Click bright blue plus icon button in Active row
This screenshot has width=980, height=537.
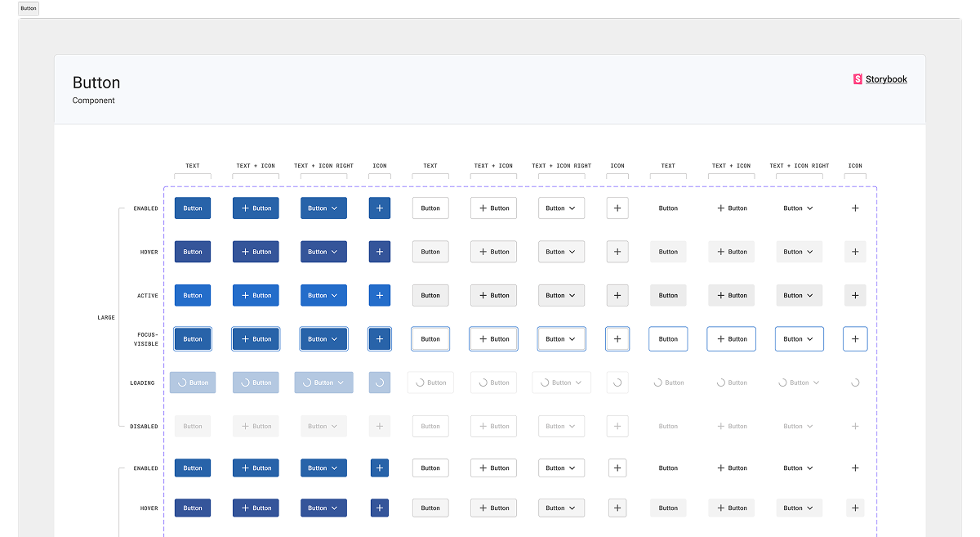[380, 295]
